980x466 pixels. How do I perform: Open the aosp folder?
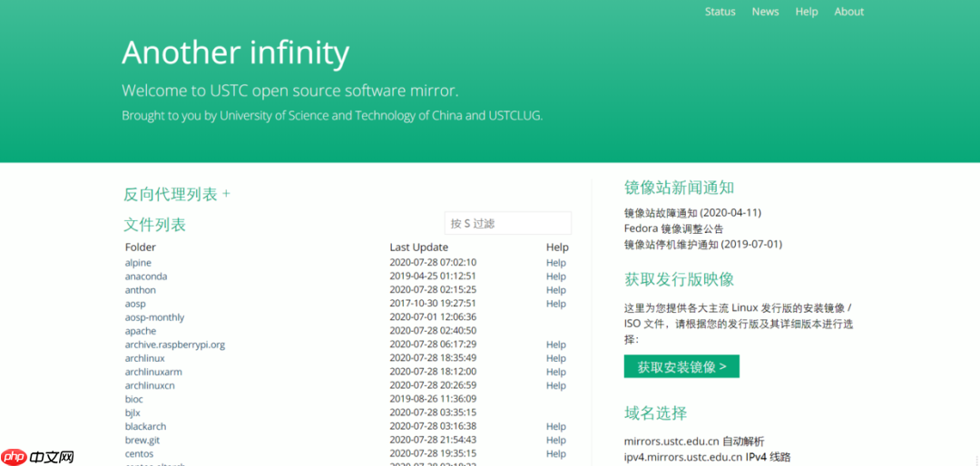point(135,304)
